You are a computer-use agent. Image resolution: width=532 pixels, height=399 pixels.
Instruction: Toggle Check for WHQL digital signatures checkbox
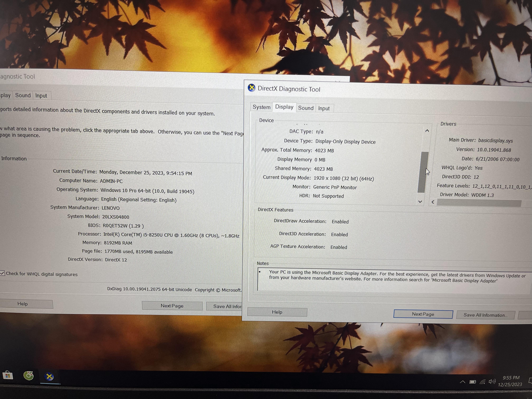click(x=2, y=273)
